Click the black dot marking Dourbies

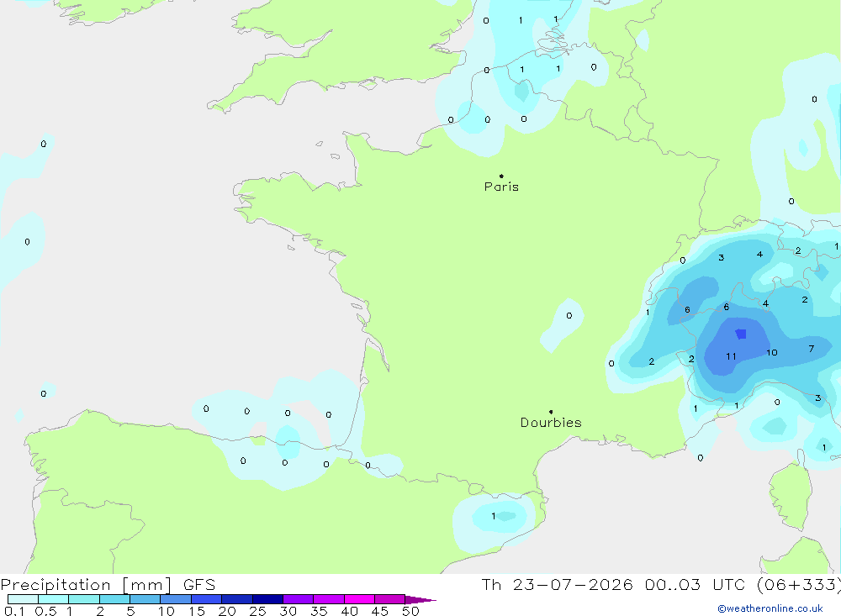click(551, 412)
